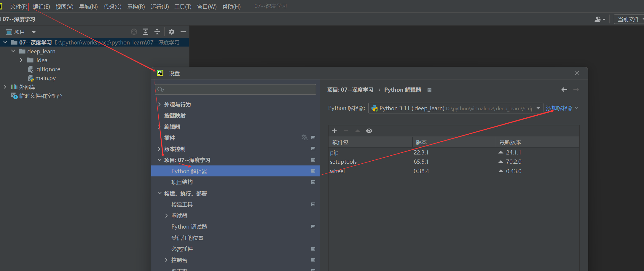The width and height of the screenshot is (644, 271).
Task: Click the project-level marker icon next to breadcrumb
Action: click(429, 90)
